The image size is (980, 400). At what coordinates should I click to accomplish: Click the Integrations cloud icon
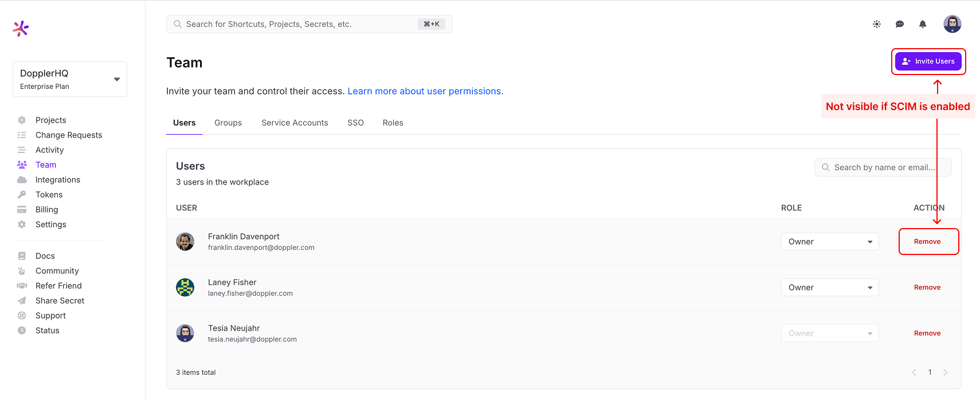coord(22,179)
